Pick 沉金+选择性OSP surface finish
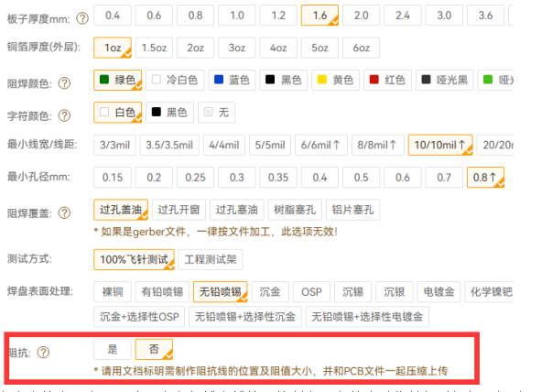The height and width of the screenshot is (392, 552). pyautogui.click(x=137, y=318)
